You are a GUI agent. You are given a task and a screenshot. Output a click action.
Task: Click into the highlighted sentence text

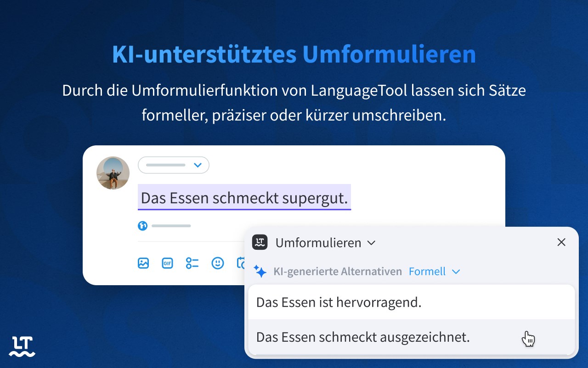[x=244, y=198]
